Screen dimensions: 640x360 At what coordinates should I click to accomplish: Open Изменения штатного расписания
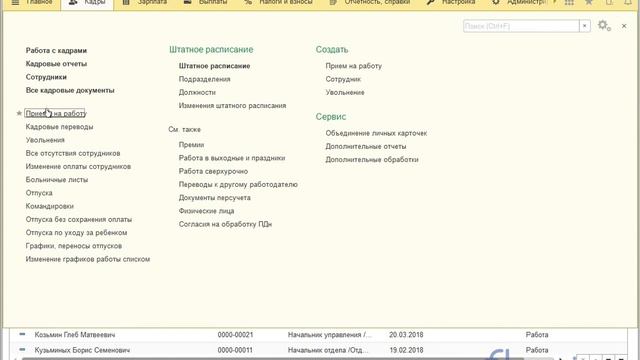click(x=232, y=106)
